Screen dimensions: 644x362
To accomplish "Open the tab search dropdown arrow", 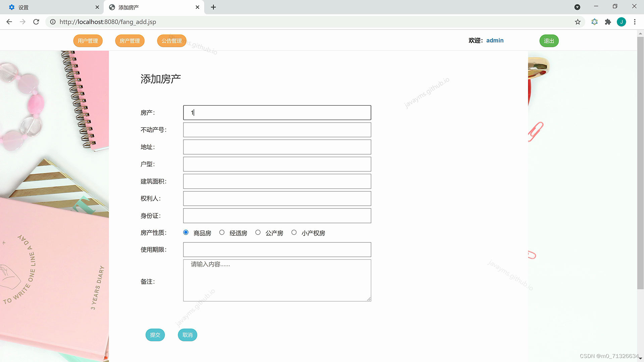I will [577, 7].
